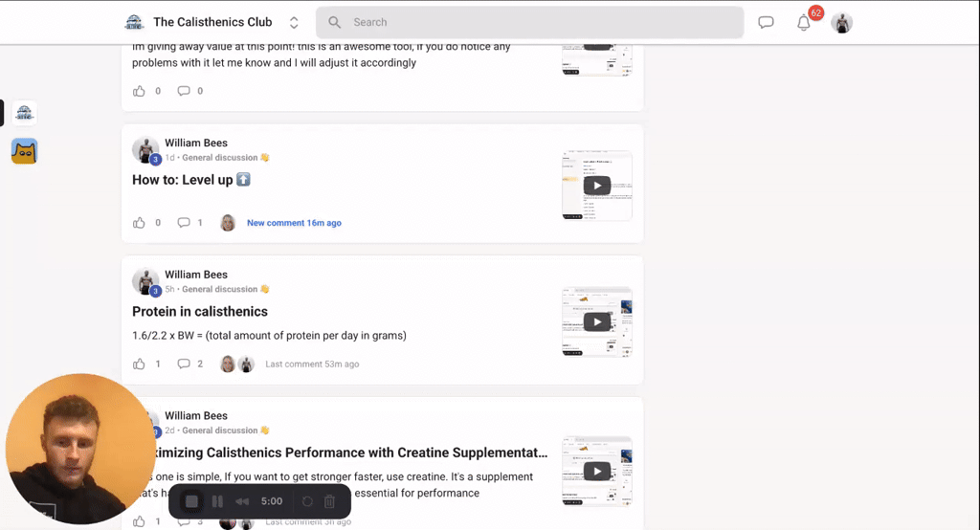Pause the screen recording

[217, 501]
